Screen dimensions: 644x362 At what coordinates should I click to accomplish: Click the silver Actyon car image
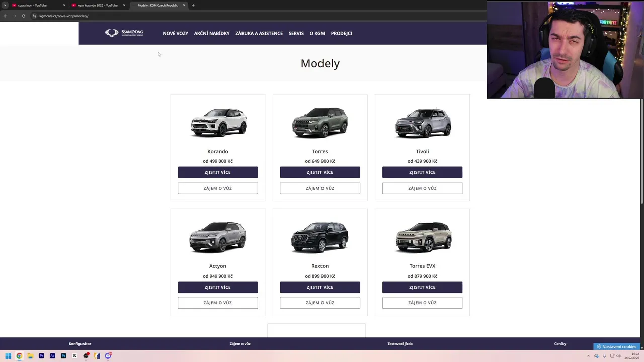tap(218, 237)
